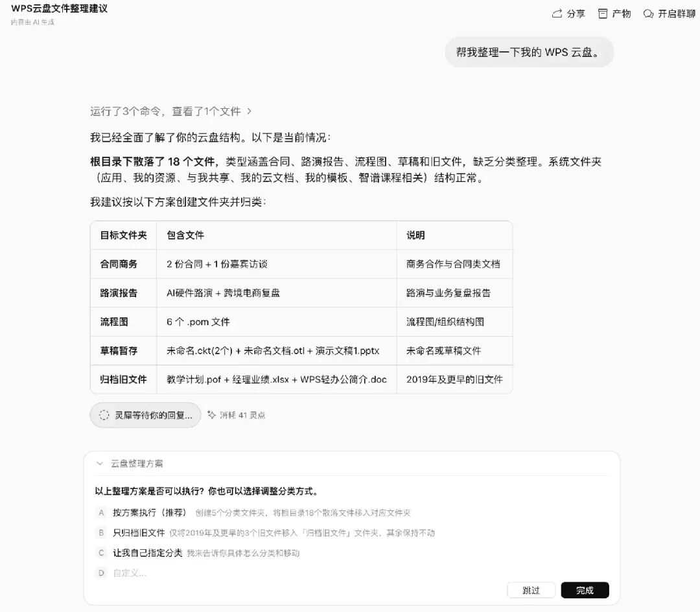Select option C 让我自己指定分类

197,553
